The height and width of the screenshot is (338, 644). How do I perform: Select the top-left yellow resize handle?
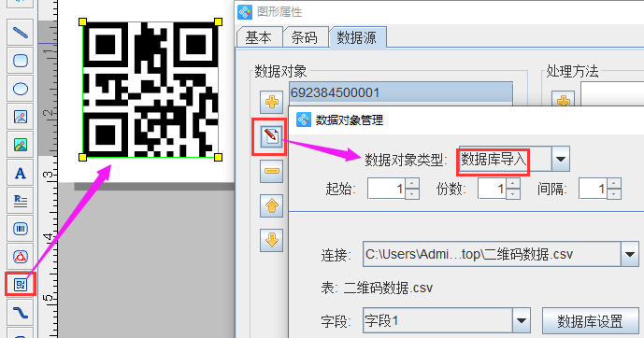pyautogui.click(x=82, y=21)
